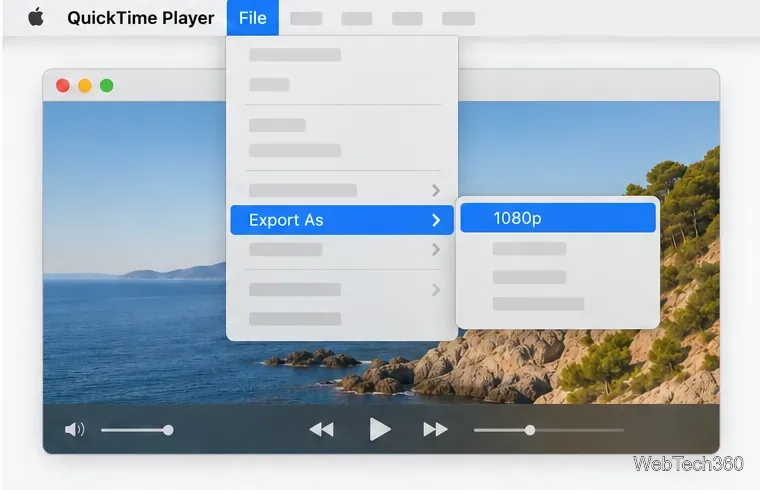Open the Apple menu

click(x=36, y=18)
